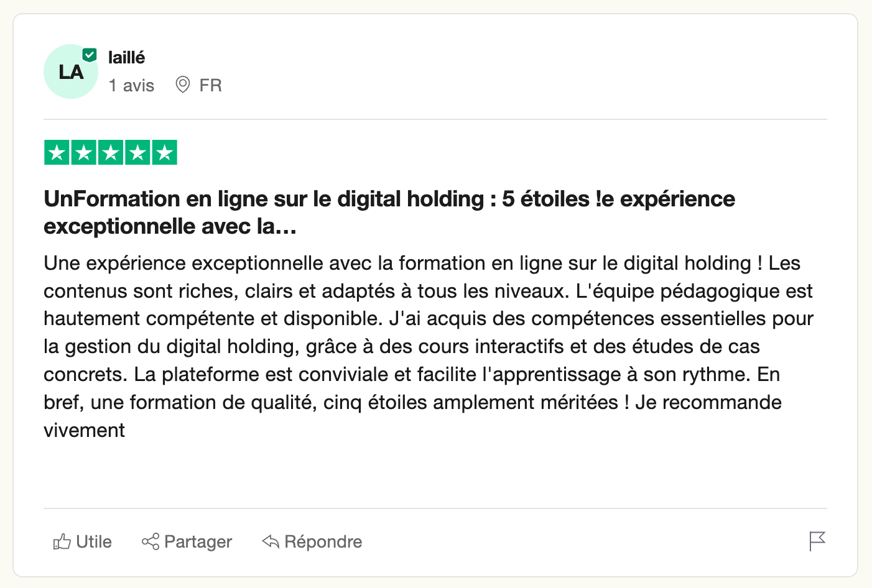The height and width of the screenshot is (588, 872).
Task: Click the second green rating star
Action: pyautogui.click(x=83, y=152)
